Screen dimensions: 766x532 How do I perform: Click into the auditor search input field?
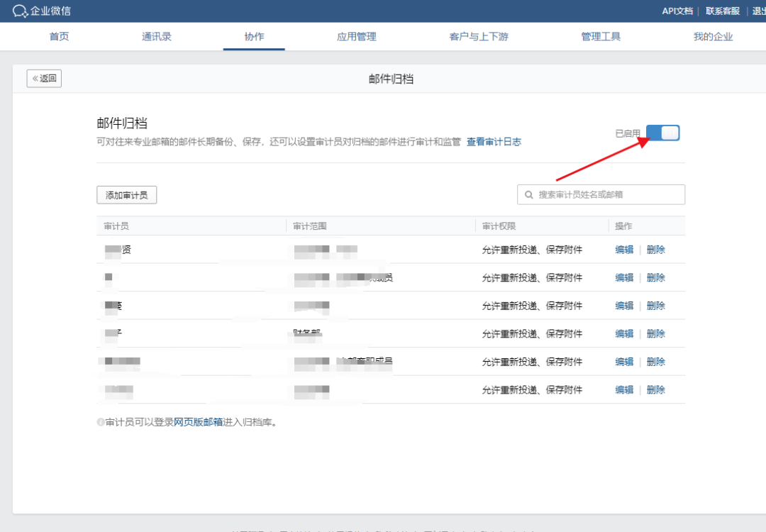[603, 194]
